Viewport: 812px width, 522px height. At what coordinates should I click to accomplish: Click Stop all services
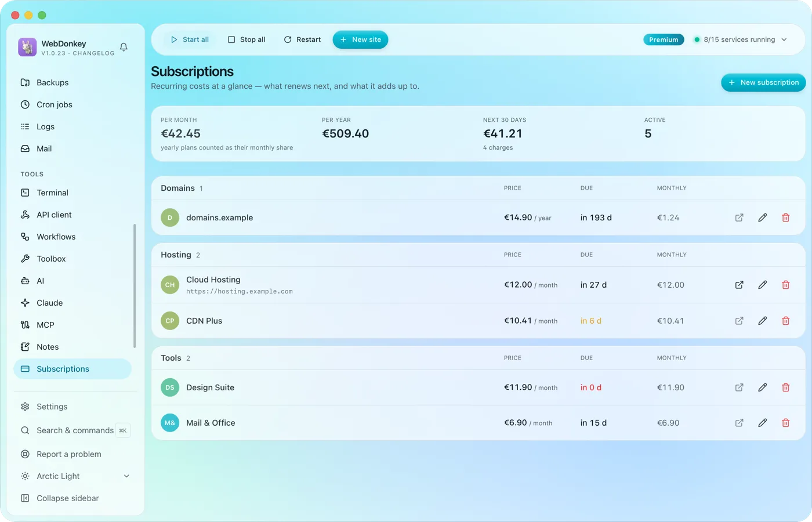point(246,39)
